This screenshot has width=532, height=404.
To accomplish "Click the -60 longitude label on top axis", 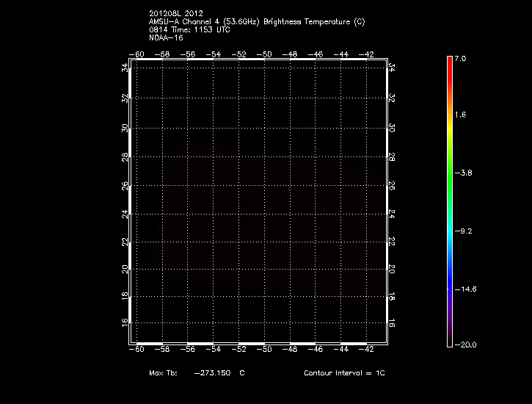I will pos(136,54).
